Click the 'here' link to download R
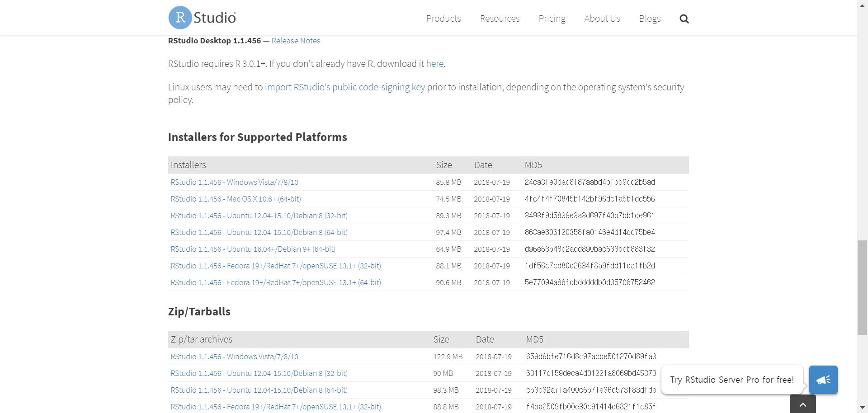The width and height of the screenshot is (868, 413). 435,64
